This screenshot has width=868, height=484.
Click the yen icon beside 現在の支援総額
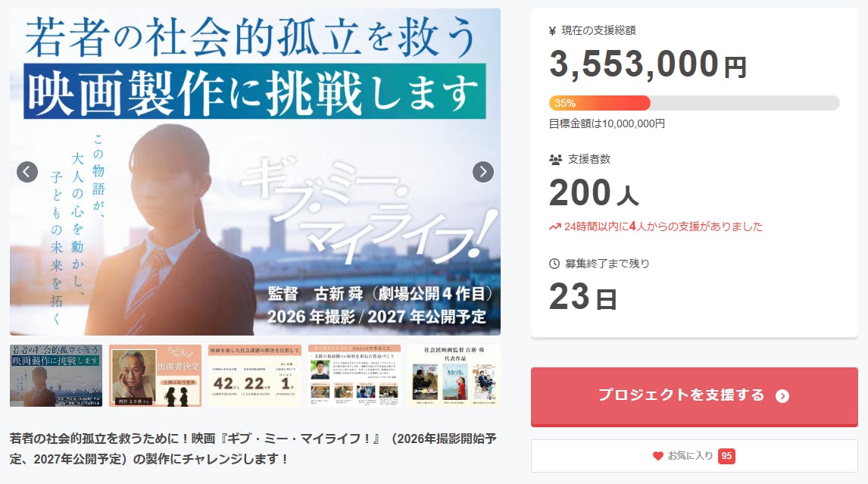tap(552, 31)
